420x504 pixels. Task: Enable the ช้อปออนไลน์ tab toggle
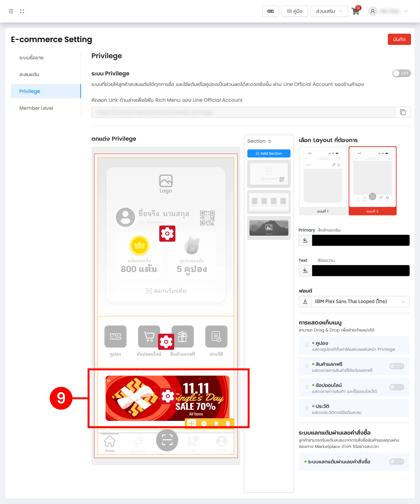point(397,387)
